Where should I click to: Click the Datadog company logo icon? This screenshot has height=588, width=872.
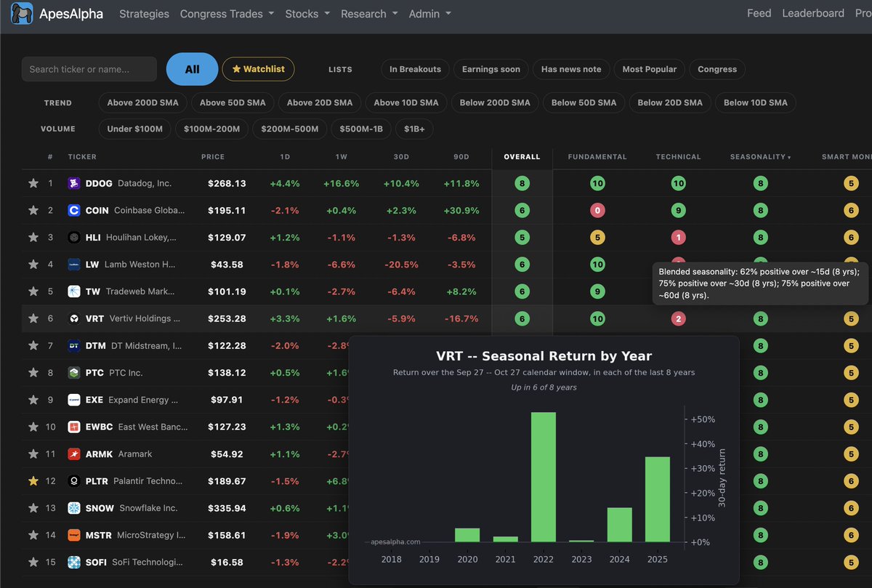click(73, 184)
